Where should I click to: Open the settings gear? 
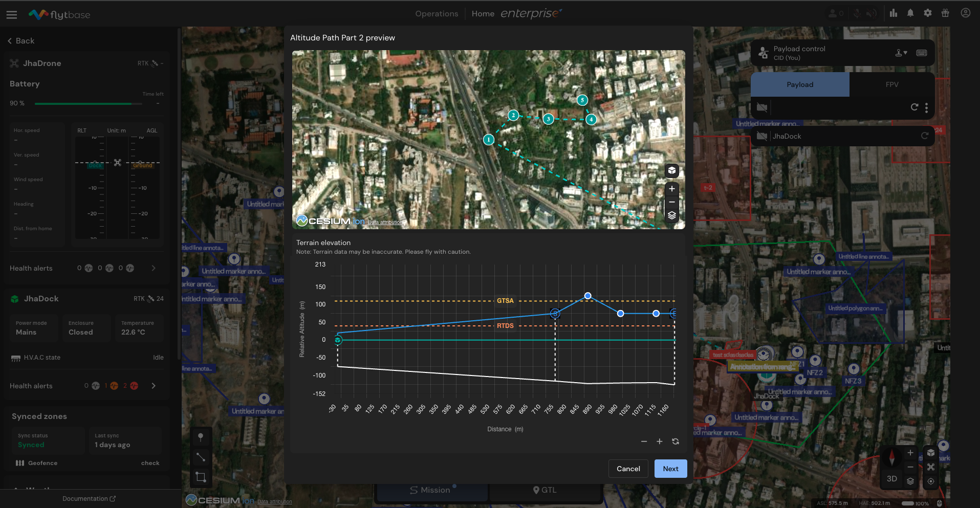(x=928, y=13)
